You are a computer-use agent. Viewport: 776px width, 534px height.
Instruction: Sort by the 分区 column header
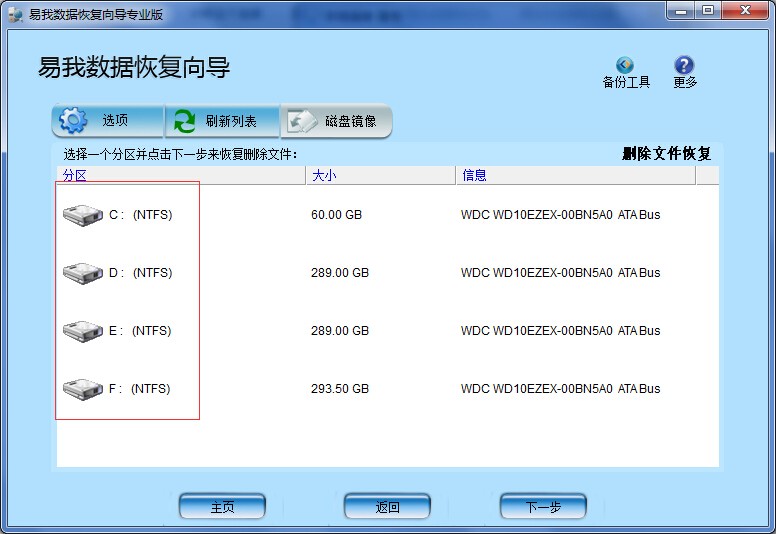tap(181, 175)
